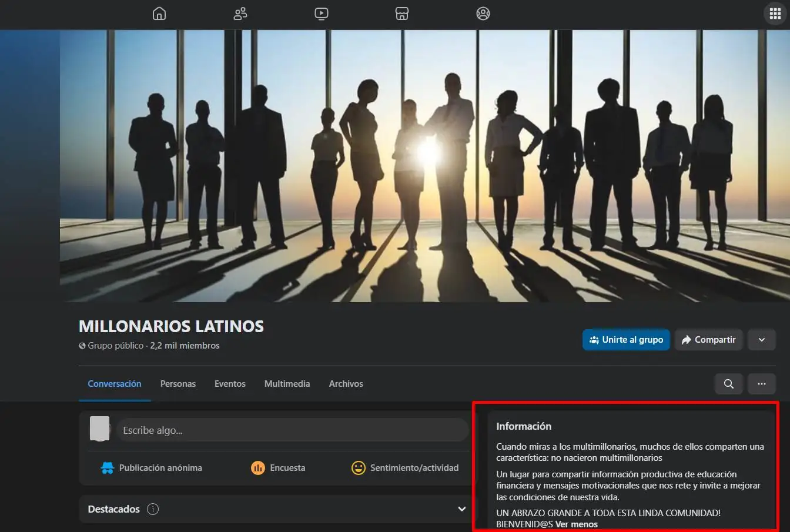Open the apps menu grid icon
The width and height of the screenshot is (790, 532).
(x=775, y=13)
